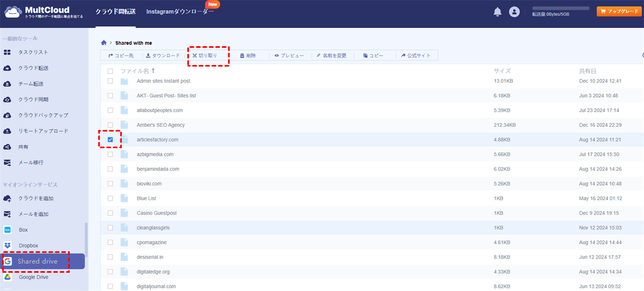Click folder icon of Admin sites Instant post.
Image resolution: width=644 pixels, height=291 pixels.
(x=124, y=81)
